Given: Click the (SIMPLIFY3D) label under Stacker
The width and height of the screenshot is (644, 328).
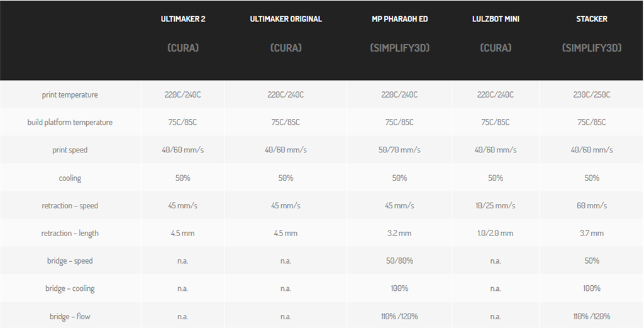Looking at the screenshot, I should 591,48.
